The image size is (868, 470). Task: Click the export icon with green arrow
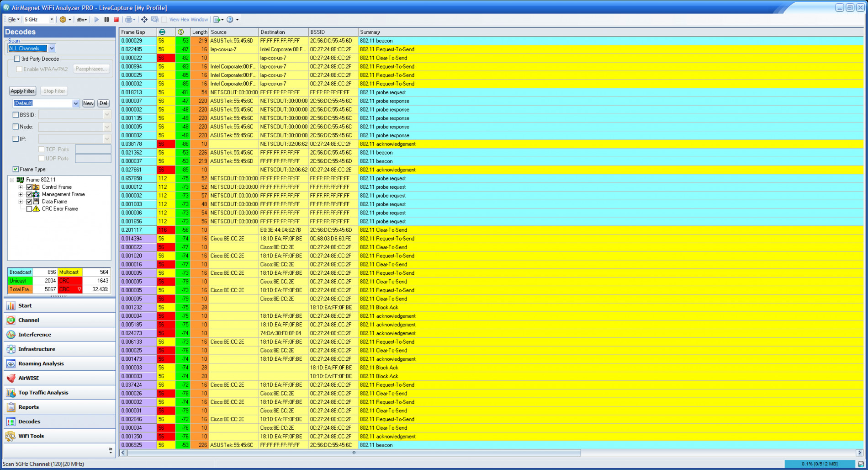tap(217, 20)
